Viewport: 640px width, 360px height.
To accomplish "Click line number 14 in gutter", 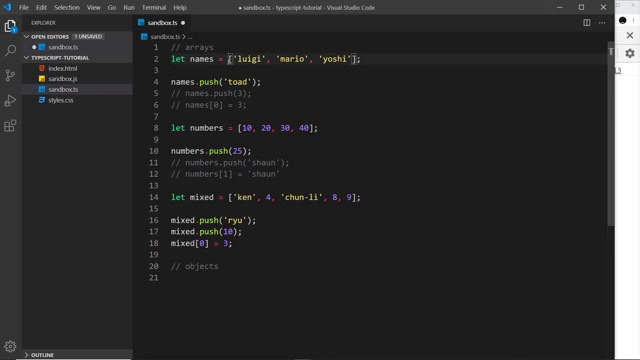I will click(x=153, y=198).
